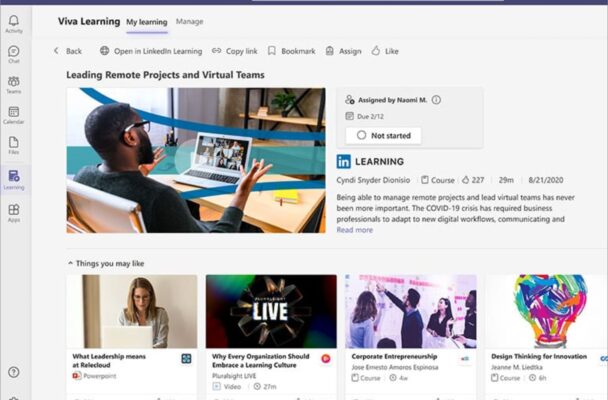Bookmark the course
The image size is (608, 400).
click(291, 51)
